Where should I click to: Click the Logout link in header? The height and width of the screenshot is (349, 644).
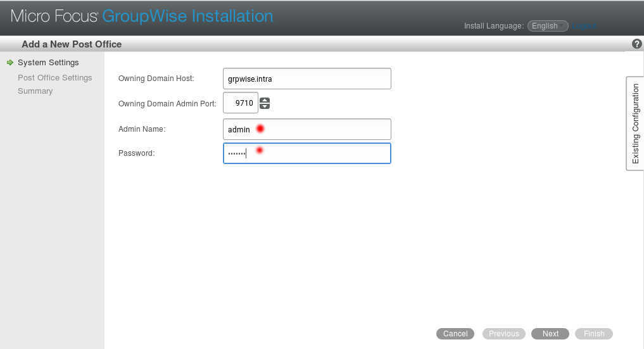585,26
